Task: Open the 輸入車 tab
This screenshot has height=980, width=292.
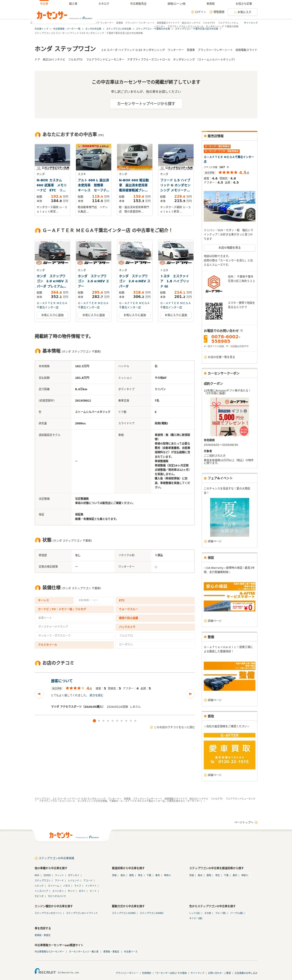Action: coord(73,3)
